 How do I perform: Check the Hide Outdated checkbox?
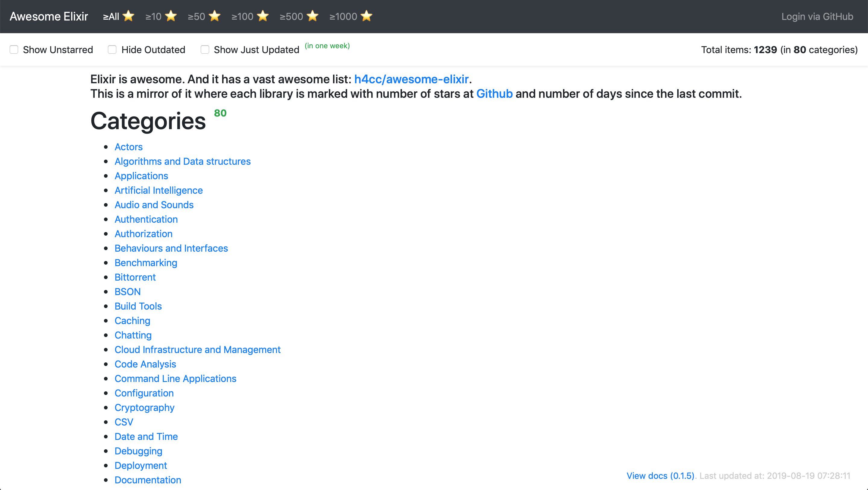coord(112,49)
